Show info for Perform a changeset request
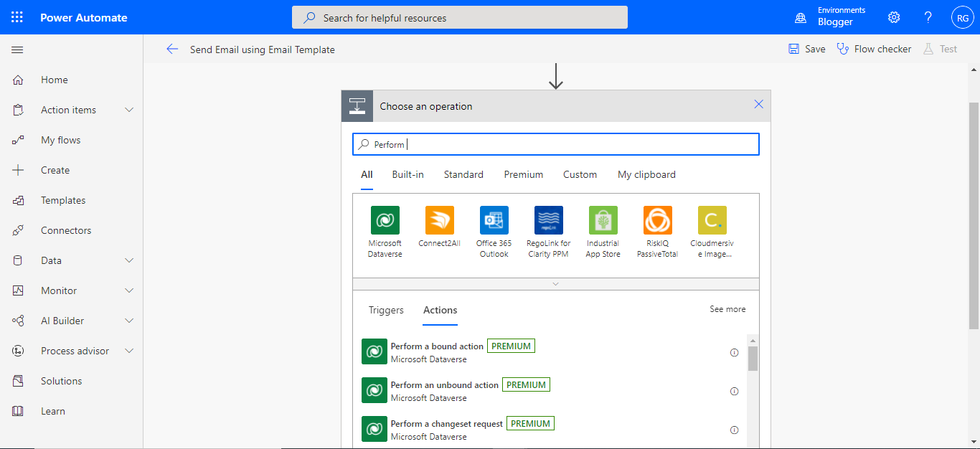 (x=734, y=430)
